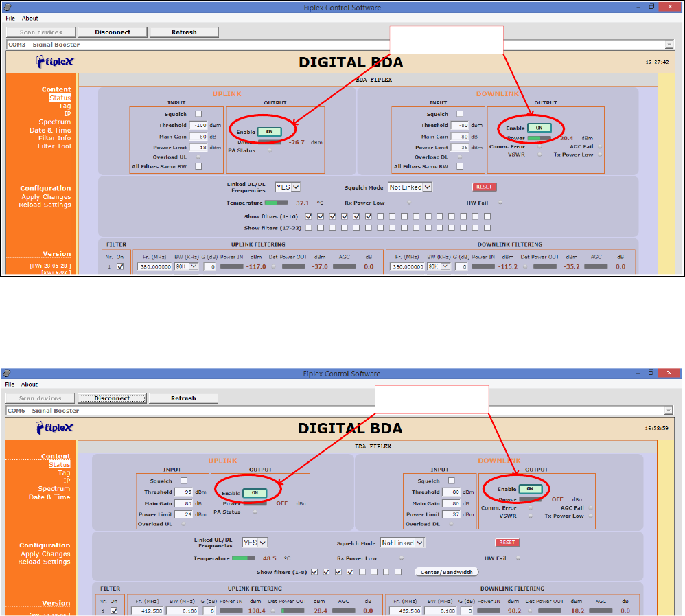This screenshot has height=616, width=685.
Task: Open Squelch Mode dropdown in the lower window
Action: tap(402, 543)
